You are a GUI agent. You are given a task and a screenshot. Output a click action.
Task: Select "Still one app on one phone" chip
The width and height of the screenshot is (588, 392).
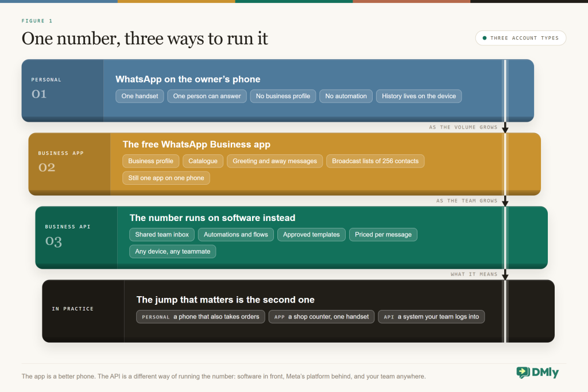point(166,178)
